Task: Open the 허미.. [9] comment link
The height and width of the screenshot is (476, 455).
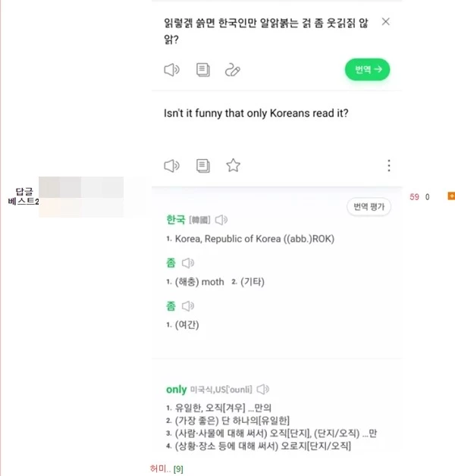Action: pyautogui.click(x=167, y=469)
